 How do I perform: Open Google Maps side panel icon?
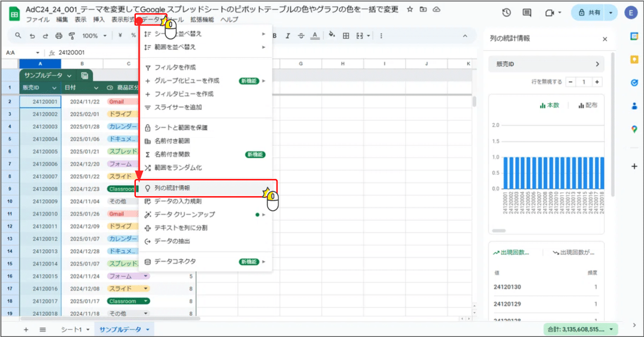tap(634, 129)
